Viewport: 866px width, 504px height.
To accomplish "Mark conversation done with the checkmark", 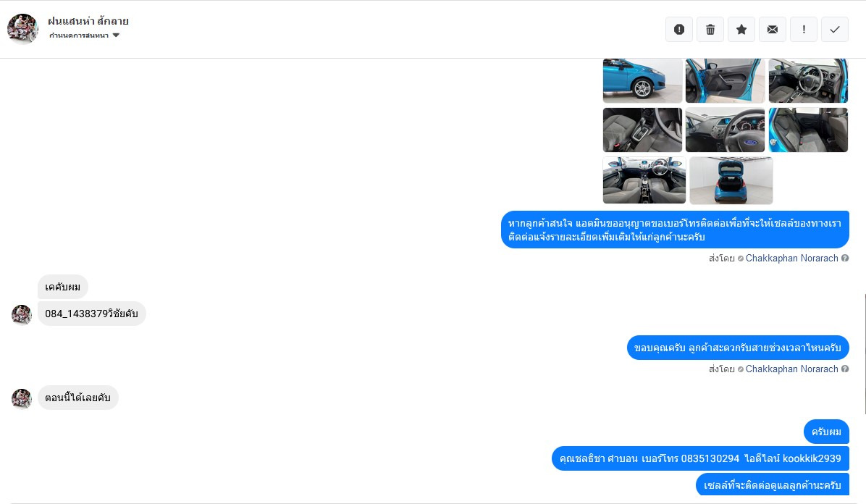I will [835, 29].
